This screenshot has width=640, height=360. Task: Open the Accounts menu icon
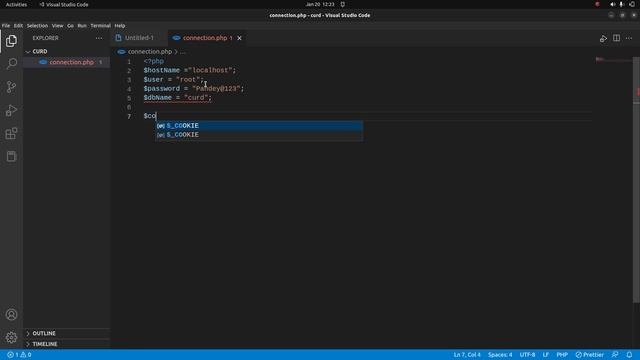click(x=11, y=315)
